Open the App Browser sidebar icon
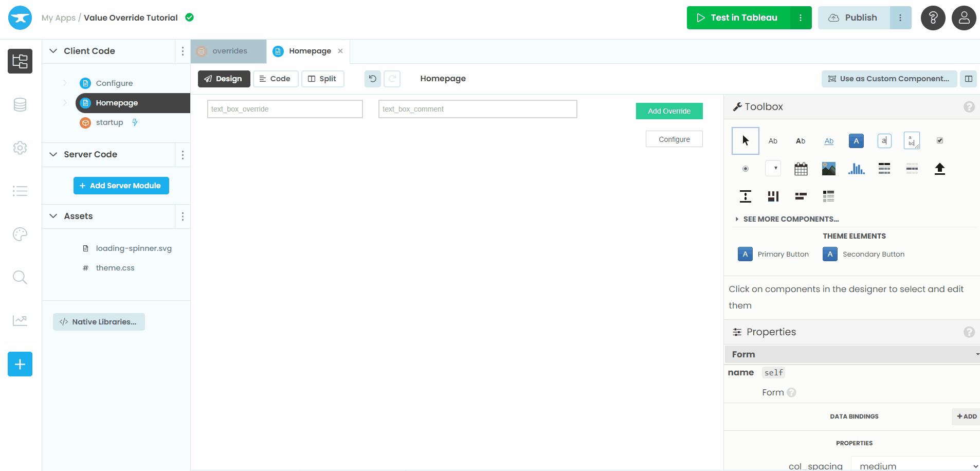 20,61
